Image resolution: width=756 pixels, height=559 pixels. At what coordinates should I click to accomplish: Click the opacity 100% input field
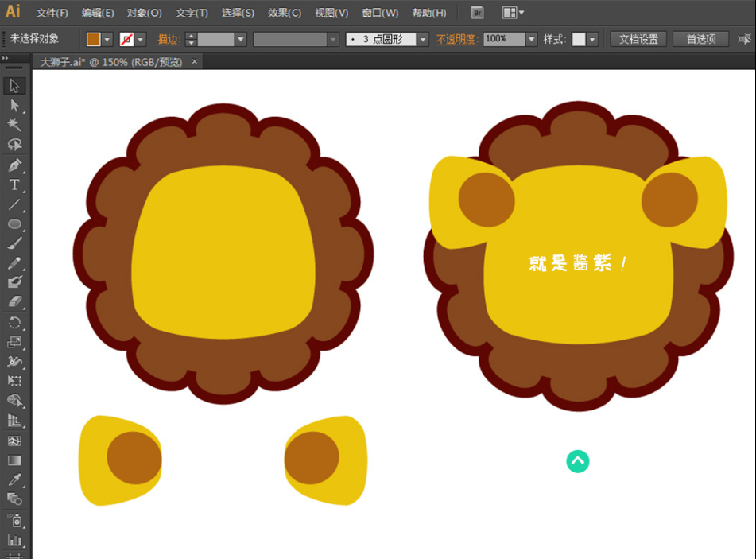tap(503, 39)
